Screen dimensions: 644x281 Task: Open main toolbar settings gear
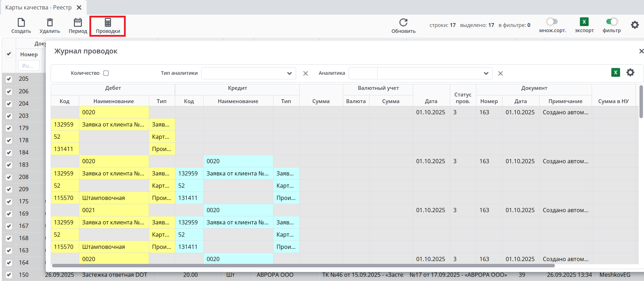coord(635,25)
